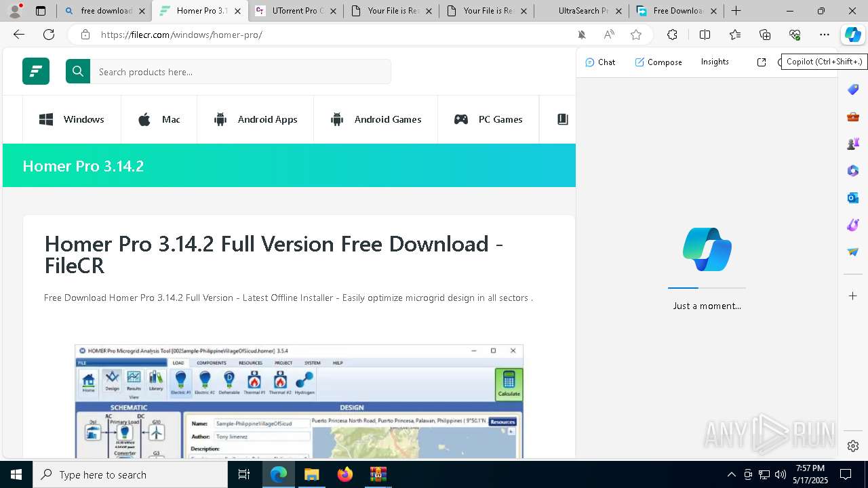Switch to Copilot Chat tab

[600, 62]
